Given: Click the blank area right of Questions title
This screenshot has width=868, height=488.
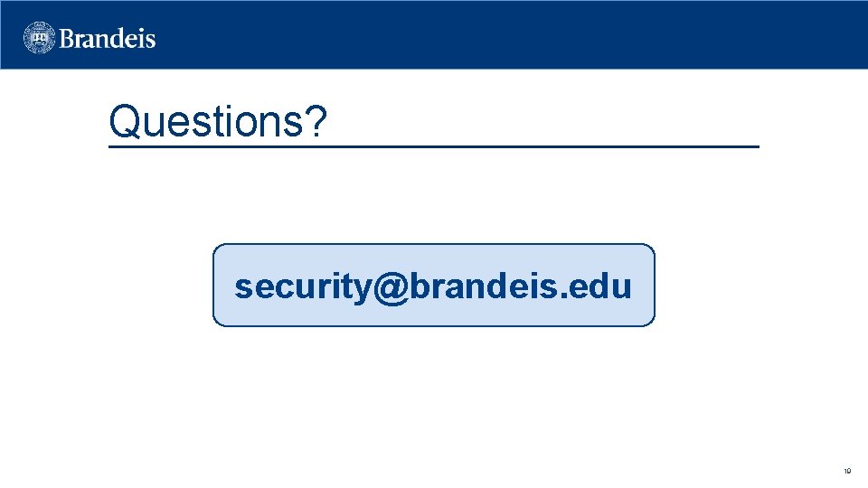Looking at the screenshot, I should click(x=542, y=117).
